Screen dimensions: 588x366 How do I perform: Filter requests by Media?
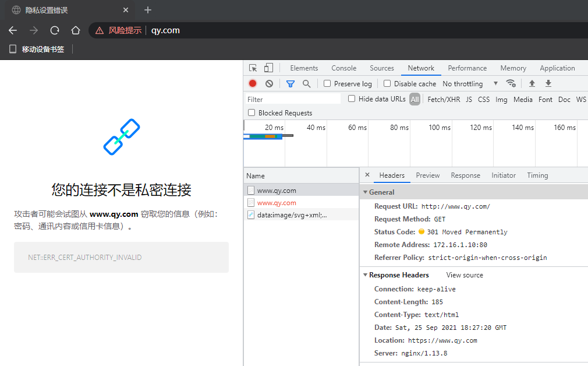[523, 100]
